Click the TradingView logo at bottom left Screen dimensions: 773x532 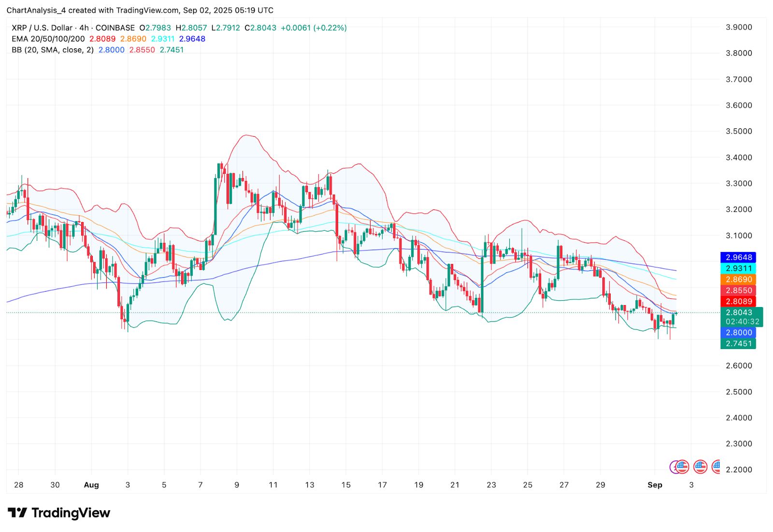(59, 513)
